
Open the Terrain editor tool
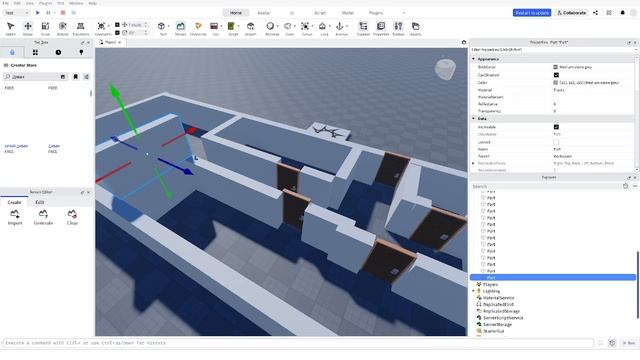180,26
